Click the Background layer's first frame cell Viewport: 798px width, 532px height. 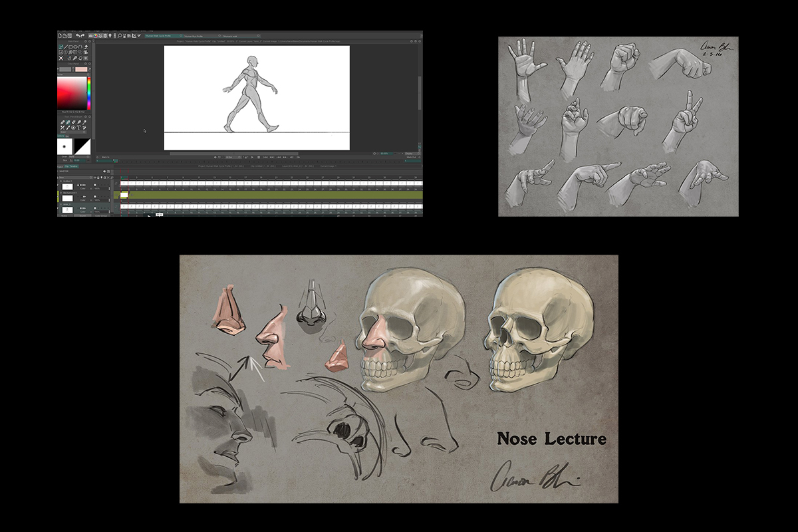tap(124, 195)
